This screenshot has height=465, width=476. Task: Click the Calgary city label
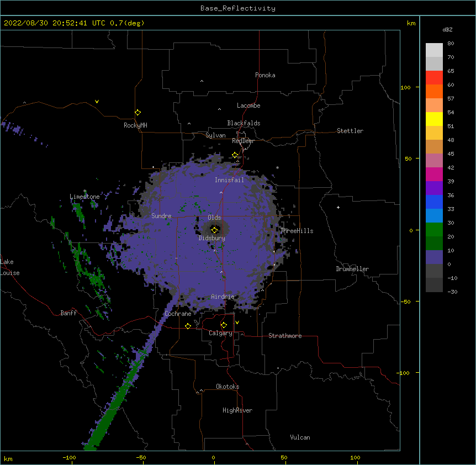[x=221, y=333]
